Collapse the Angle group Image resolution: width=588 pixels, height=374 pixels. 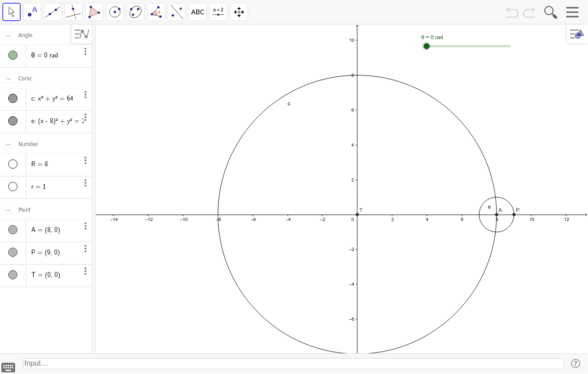click(8, 35)
